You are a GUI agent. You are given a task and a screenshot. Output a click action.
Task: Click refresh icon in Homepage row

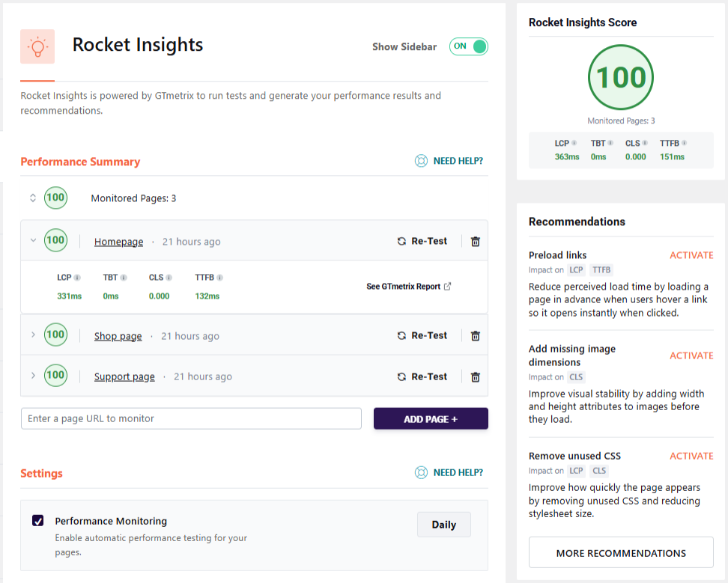[401, 242]
